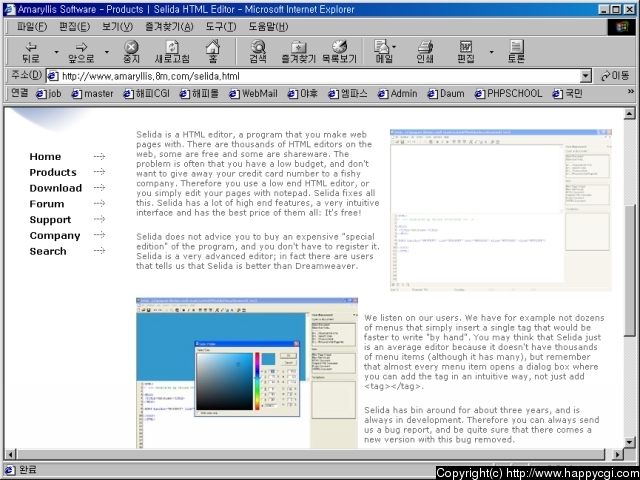
Task: Open the job links bar shortcut
Action: pos(49,94)
